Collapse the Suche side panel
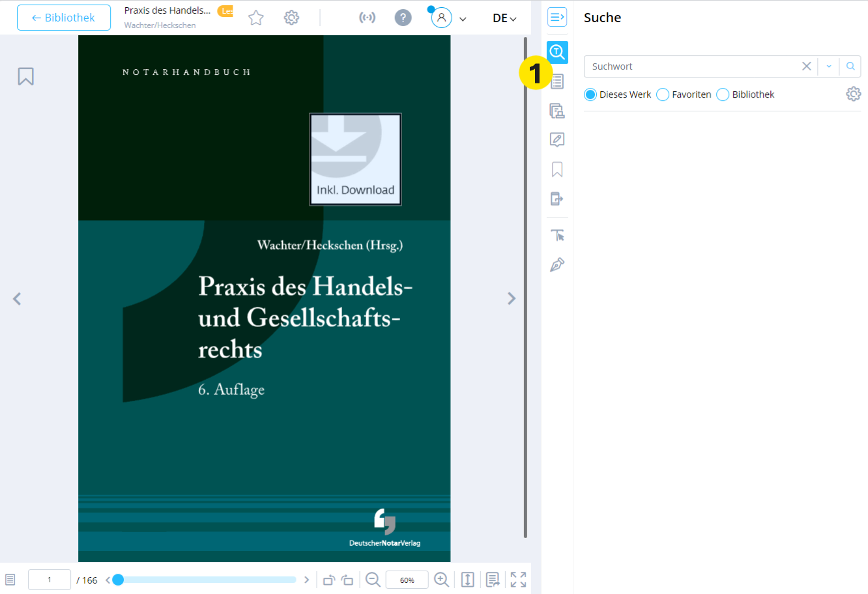This screenshot has height=594, width=868. [x=557, y=18]
